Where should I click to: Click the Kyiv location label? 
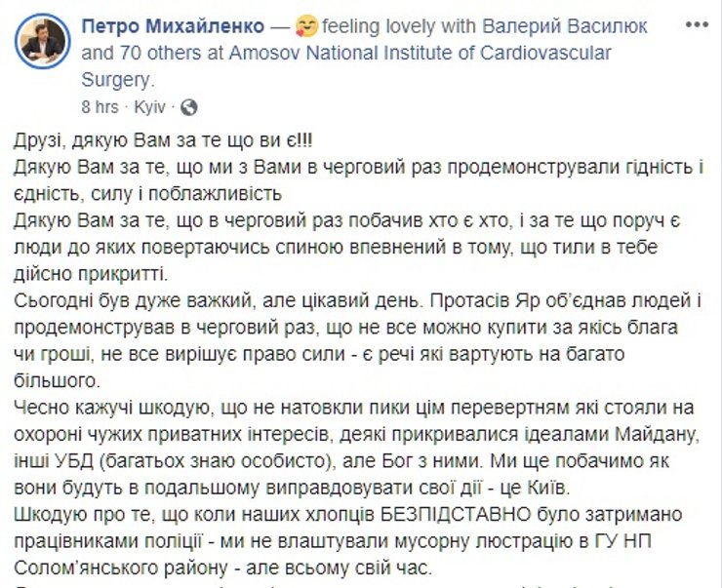pyautogui.click(x=151, y=105)
